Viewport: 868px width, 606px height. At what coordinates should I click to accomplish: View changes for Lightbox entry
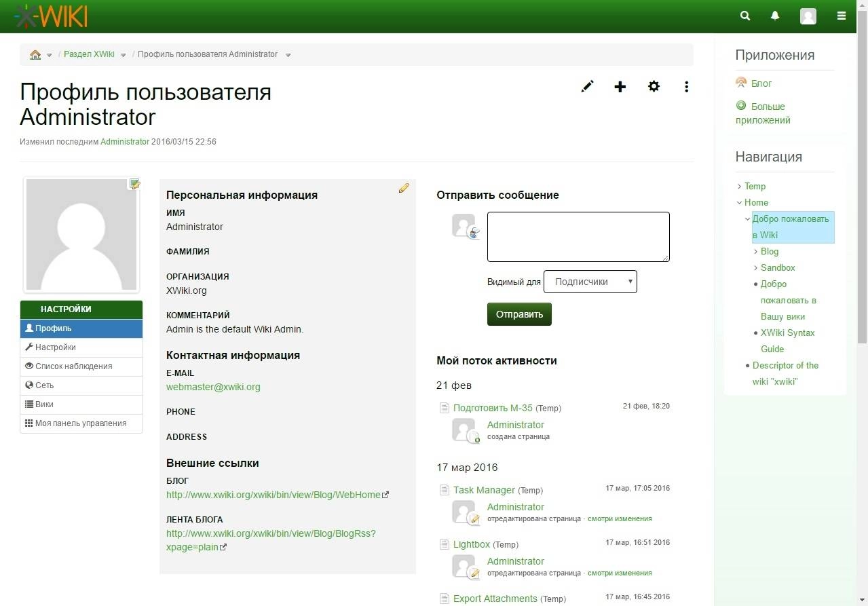click(x=620, y=573)
